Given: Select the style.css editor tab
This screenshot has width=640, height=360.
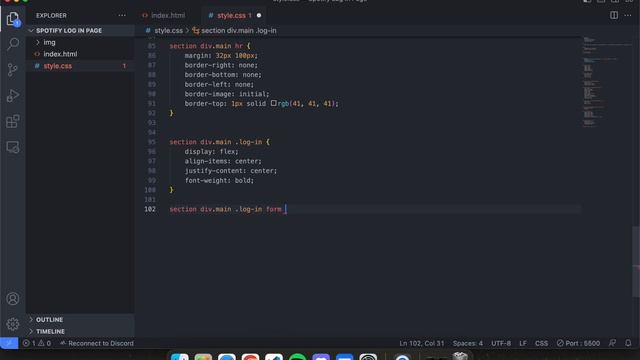Looking at the screenshot, I should coord(231,16).
